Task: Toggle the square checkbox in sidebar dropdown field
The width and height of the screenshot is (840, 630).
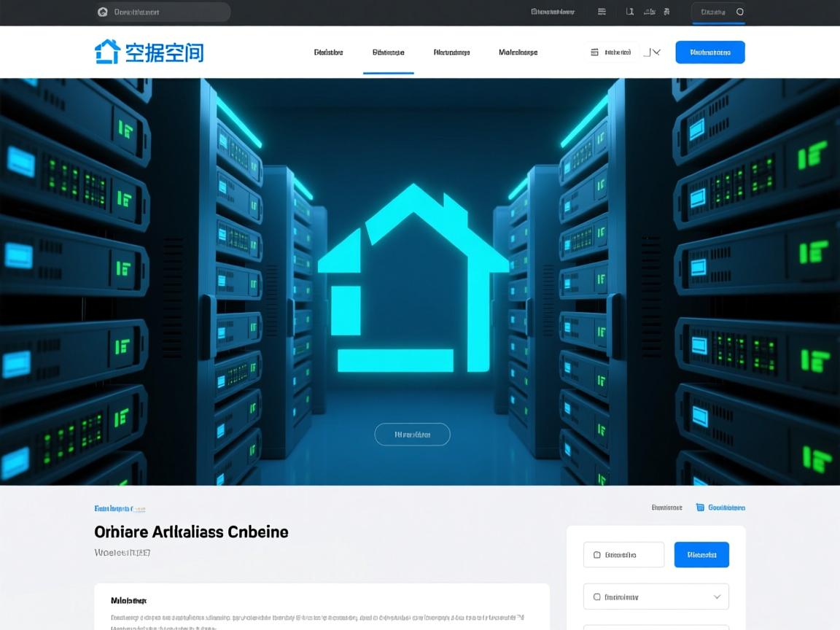Action: coord(597,596)
